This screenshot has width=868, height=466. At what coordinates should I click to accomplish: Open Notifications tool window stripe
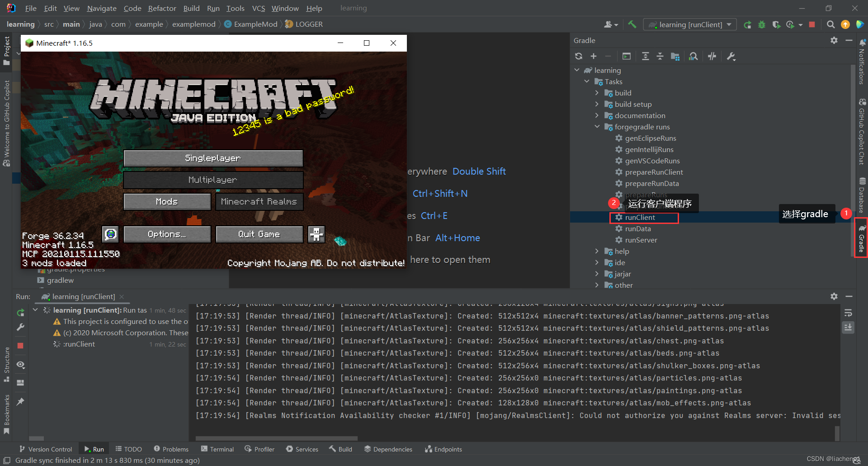(862, 62)
